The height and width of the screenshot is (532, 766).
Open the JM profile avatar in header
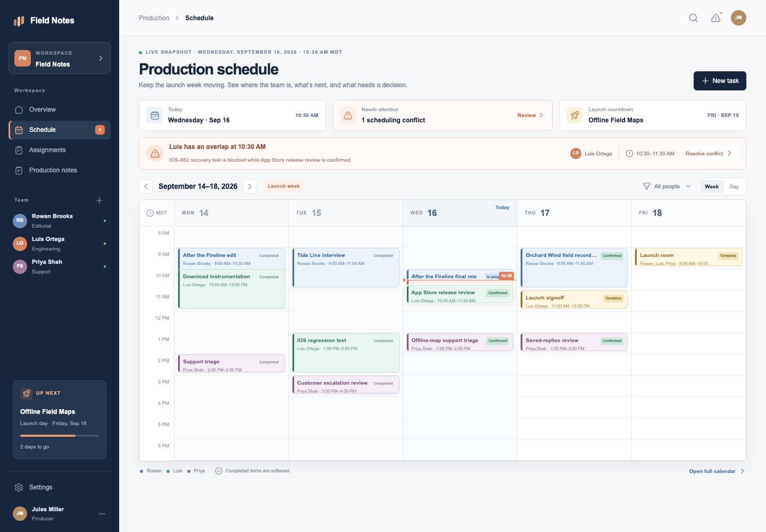[738, 18]
